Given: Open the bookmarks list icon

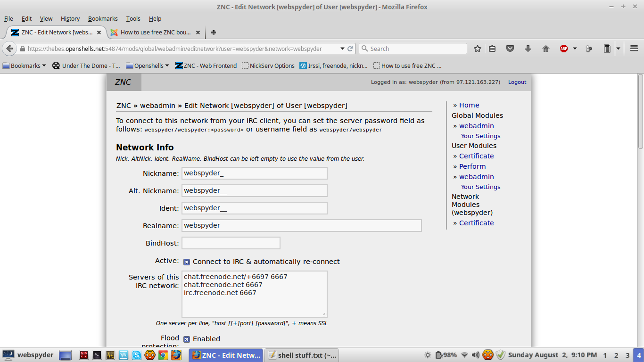Looking at the screenshot, I should (492, 49).
